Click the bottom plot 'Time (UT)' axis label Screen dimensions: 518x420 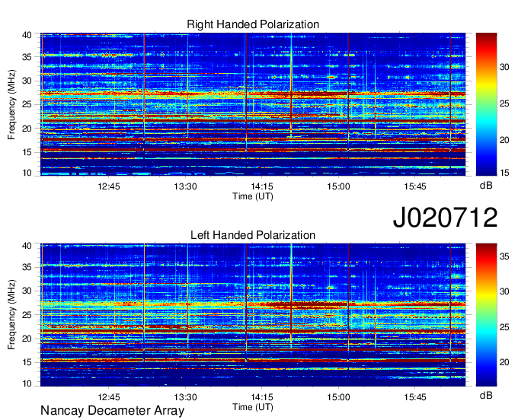tap(253, 407)
